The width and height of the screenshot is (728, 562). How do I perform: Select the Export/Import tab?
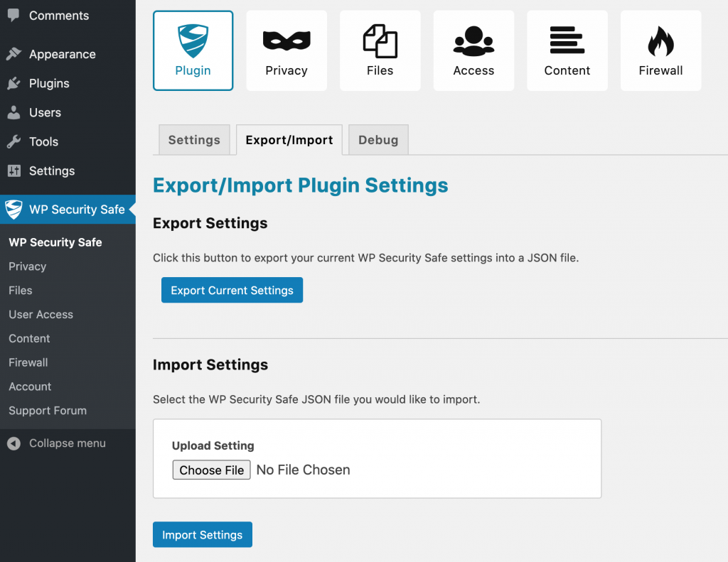pos(289,140)
